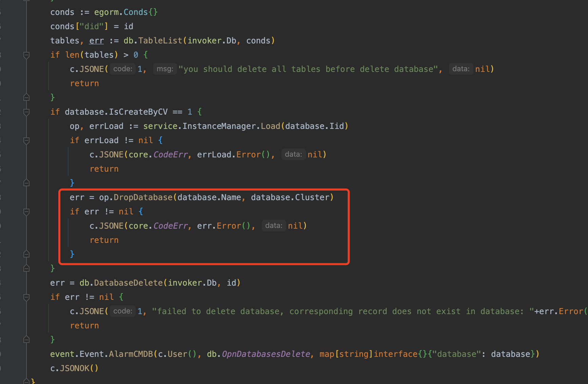
Task: Click 'data:' hint after 'before delete database'
Action: [x=461, y=69]
